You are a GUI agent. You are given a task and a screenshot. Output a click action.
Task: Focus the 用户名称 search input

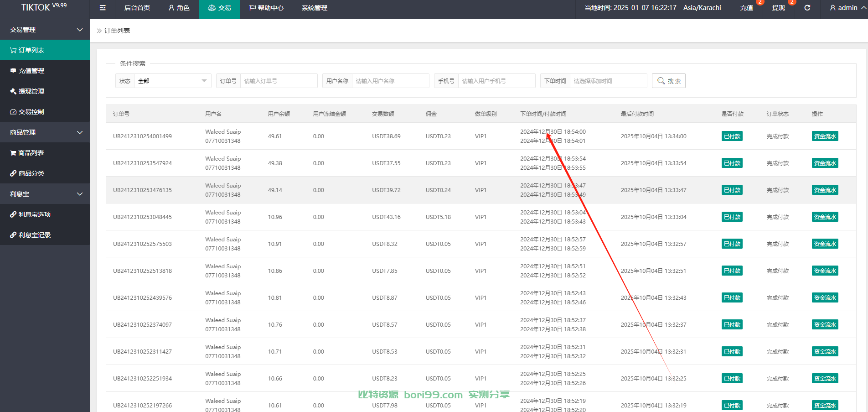tap(390, 81)
